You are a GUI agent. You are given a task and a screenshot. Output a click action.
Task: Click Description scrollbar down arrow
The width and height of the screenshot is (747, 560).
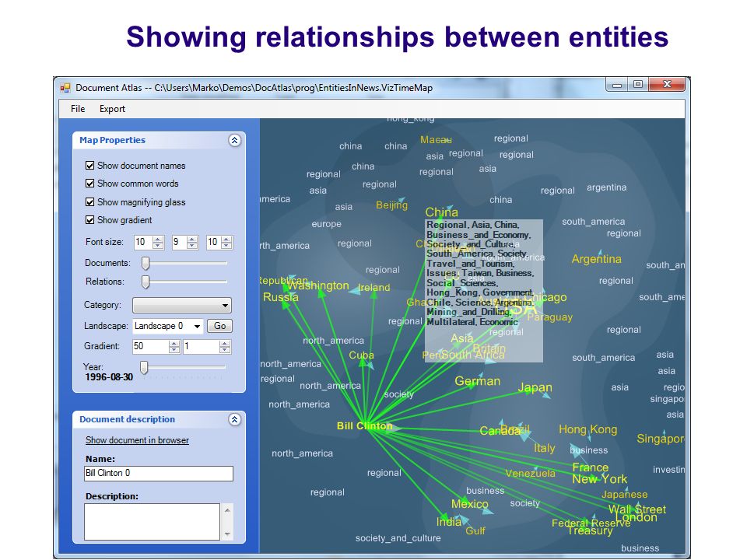click(x=227, y=534)
